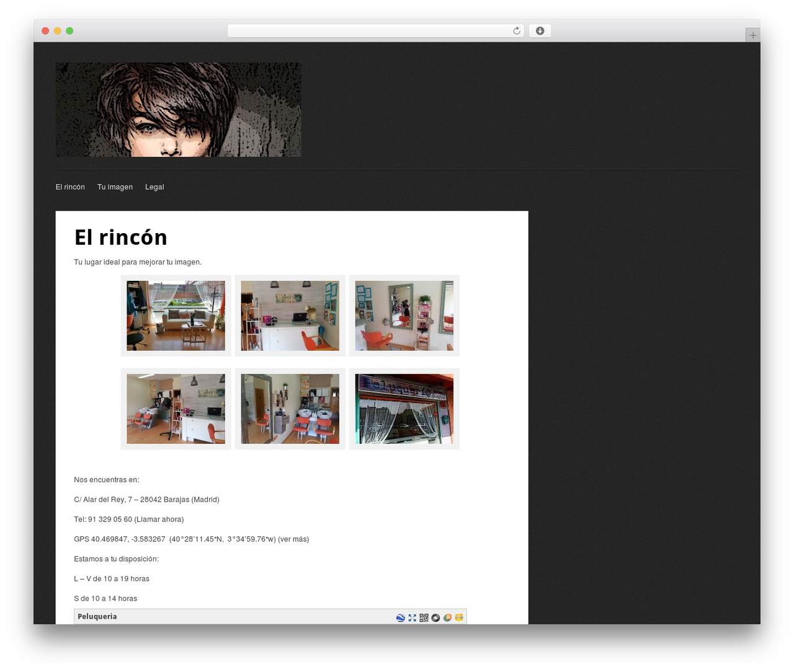
Task: Open the Tu imagen menu item
Action: pyautogui.click(x=115, y=187)
